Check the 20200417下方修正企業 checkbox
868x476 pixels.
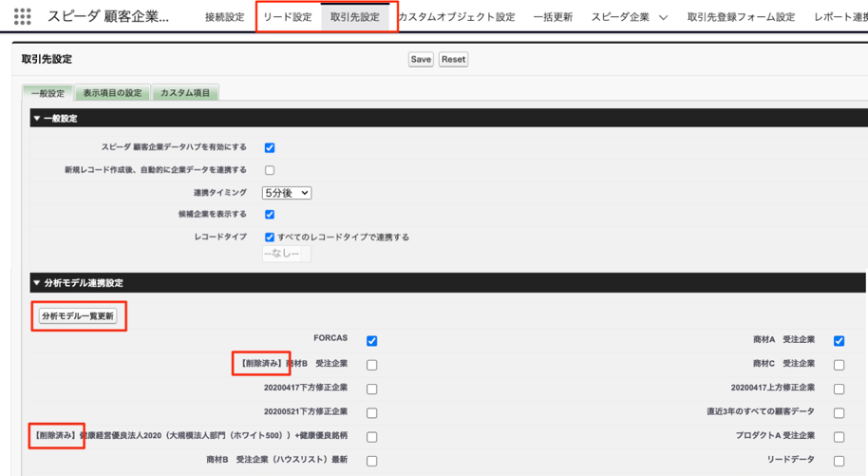point(372,389)
